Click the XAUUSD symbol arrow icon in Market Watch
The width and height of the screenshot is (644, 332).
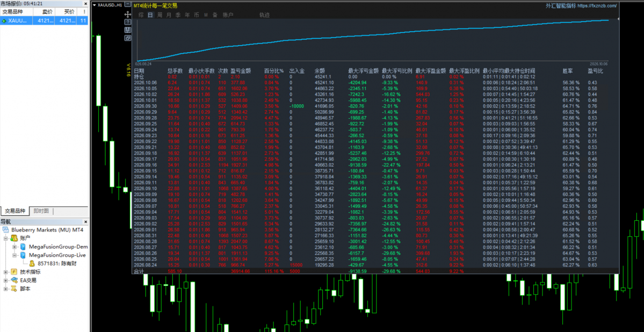[x=4, y=20]
